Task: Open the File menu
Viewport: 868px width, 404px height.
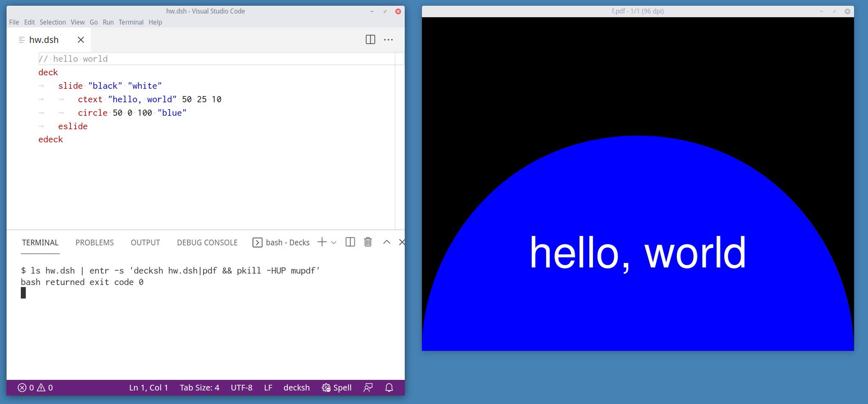Action: (x=14, y=22)
